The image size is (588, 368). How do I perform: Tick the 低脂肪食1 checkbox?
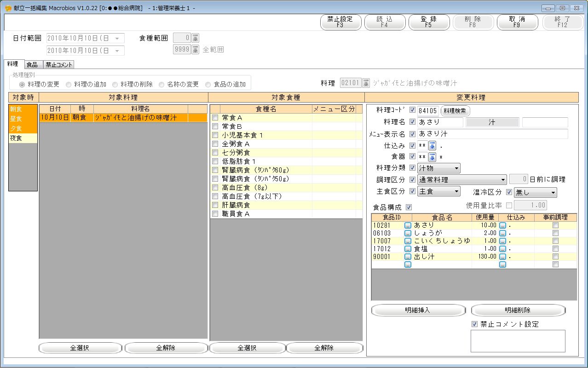pos(215,161)
